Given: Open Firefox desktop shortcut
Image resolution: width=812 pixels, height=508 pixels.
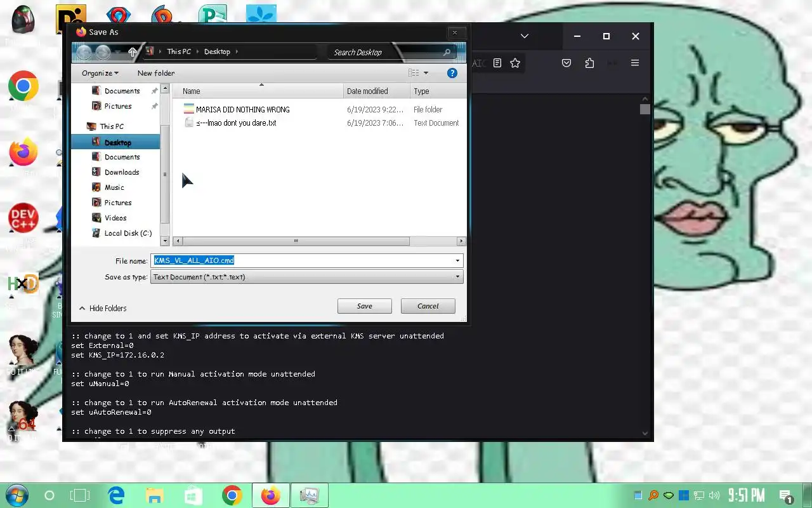Looking at the screenshot, I should pos(23,152).
